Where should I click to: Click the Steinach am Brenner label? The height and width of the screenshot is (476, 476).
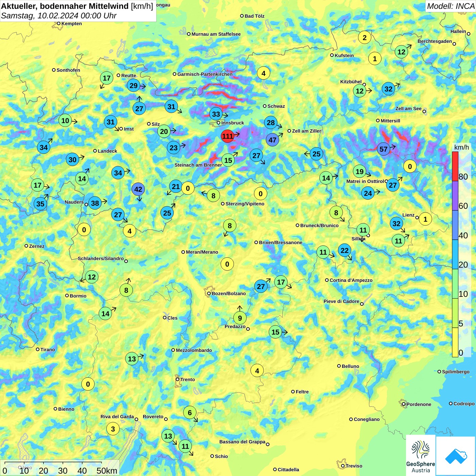pos(198,165)
